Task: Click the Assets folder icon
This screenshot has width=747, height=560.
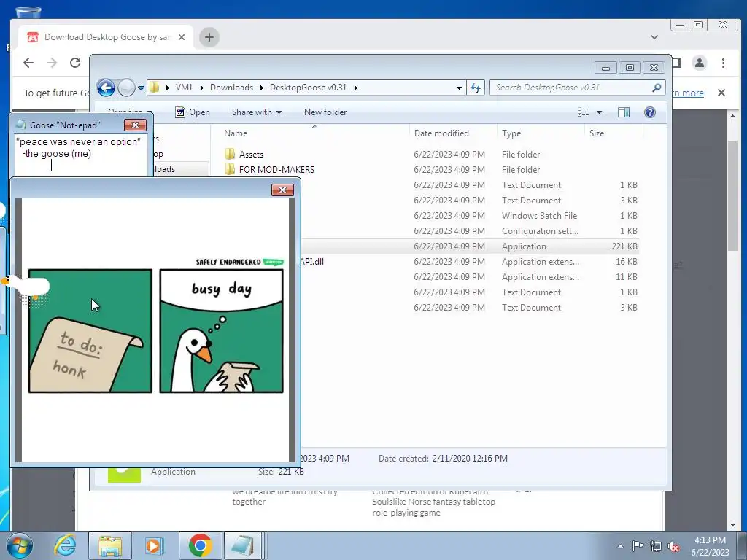Action: click(x=230, y=154)
